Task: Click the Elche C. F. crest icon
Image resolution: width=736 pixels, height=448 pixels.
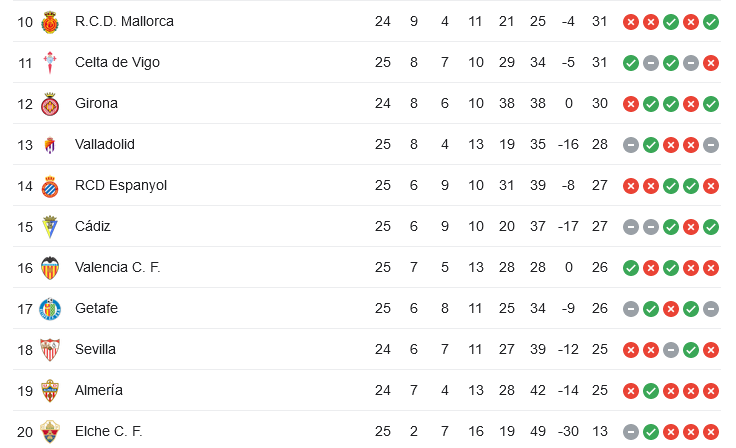Action: tap(50, 432)
